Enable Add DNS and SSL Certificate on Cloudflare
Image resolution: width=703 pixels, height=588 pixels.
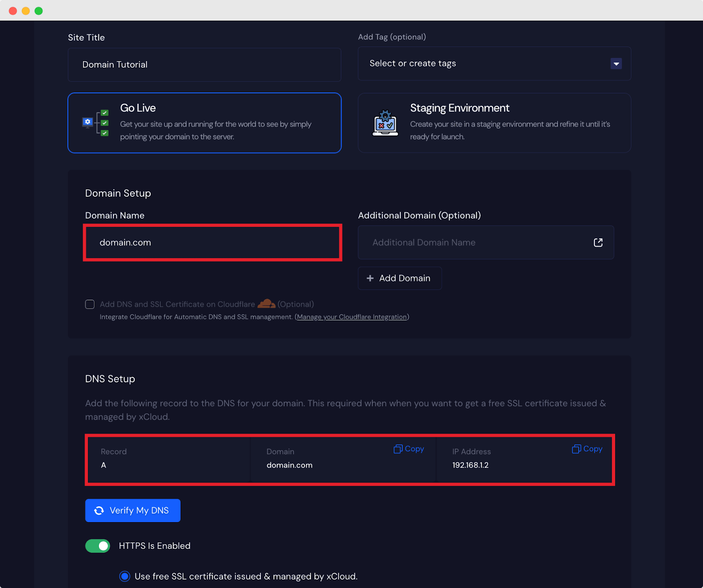click(90, 304)
